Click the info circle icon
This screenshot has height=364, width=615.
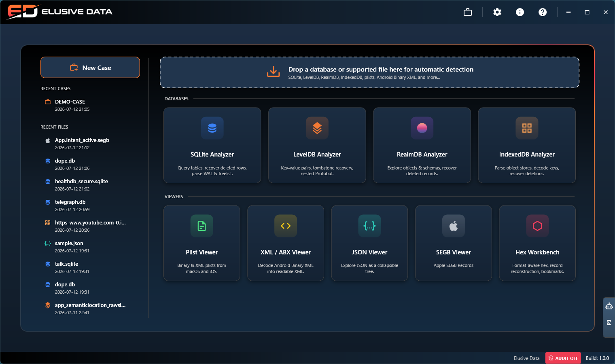pyautogui.click(x=520, y=12)
